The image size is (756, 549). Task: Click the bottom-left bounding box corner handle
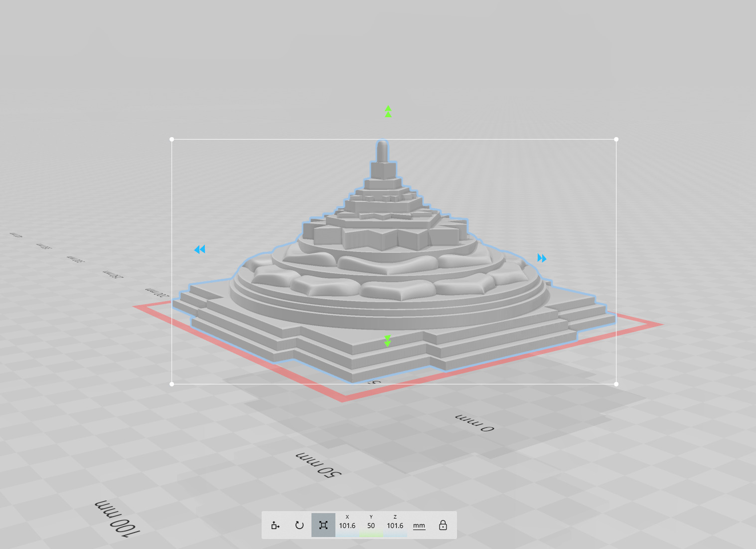[x=172, y=384]
